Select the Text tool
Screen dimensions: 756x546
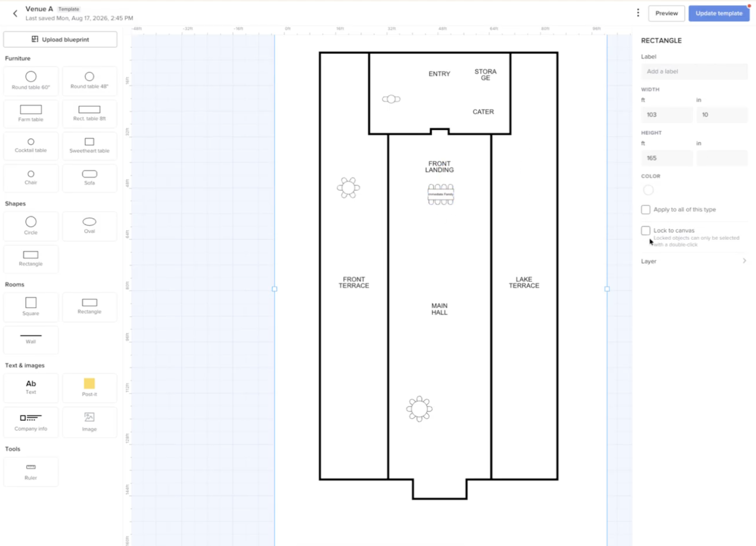(31, 388)
